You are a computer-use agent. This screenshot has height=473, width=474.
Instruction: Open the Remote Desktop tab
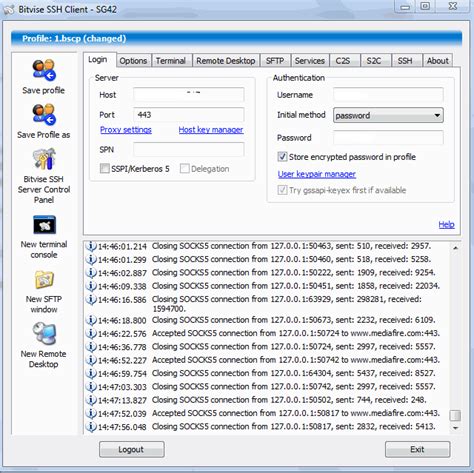tap(226, 61)
